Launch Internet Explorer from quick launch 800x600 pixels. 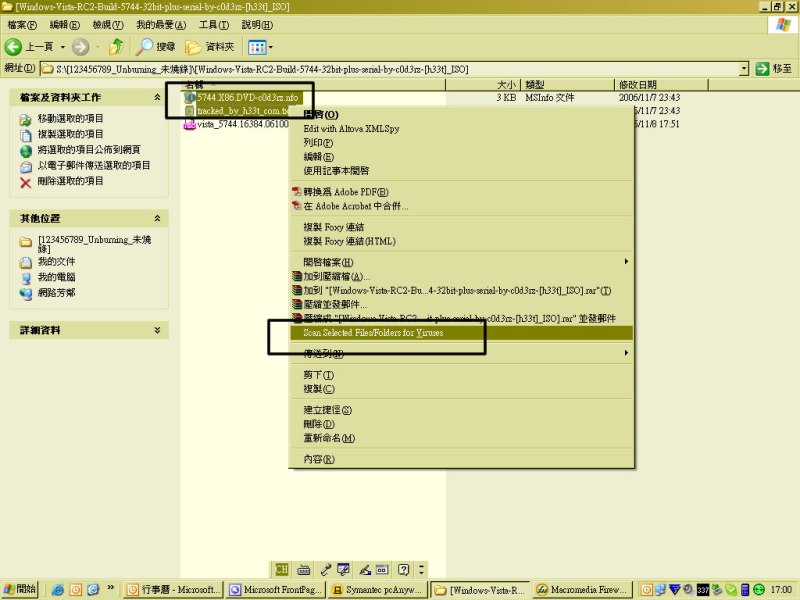(58, 590)
